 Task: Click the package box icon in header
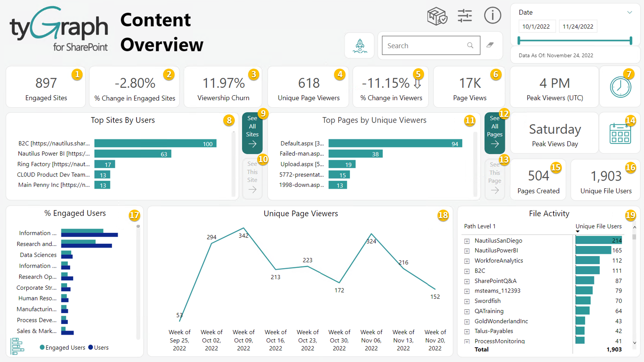tap(437, 16)
